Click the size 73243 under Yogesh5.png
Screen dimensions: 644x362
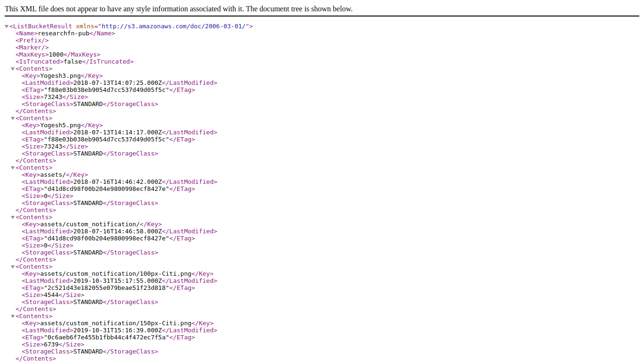click(x=53, y=147)
